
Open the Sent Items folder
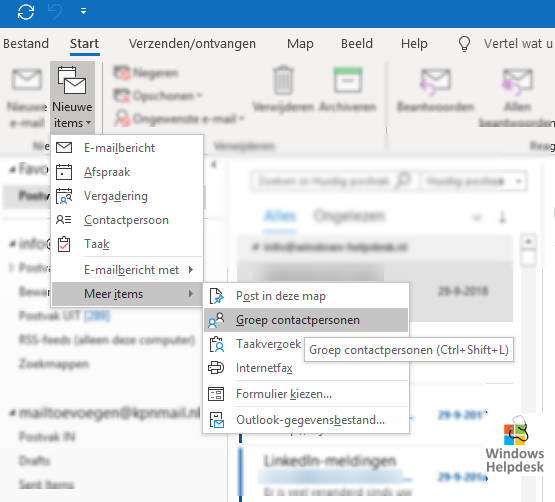point(46,484)
